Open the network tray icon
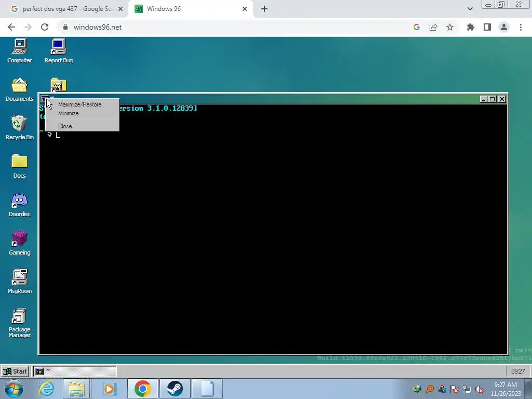Image resolution: width=532 pixels, height=399 pixels. (467, 389)
